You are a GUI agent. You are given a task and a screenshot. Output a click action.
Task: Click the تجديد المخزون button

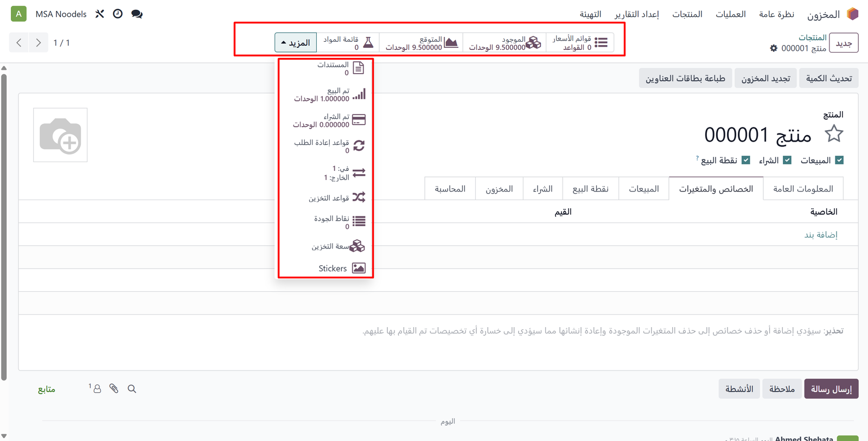coord(765,78)
